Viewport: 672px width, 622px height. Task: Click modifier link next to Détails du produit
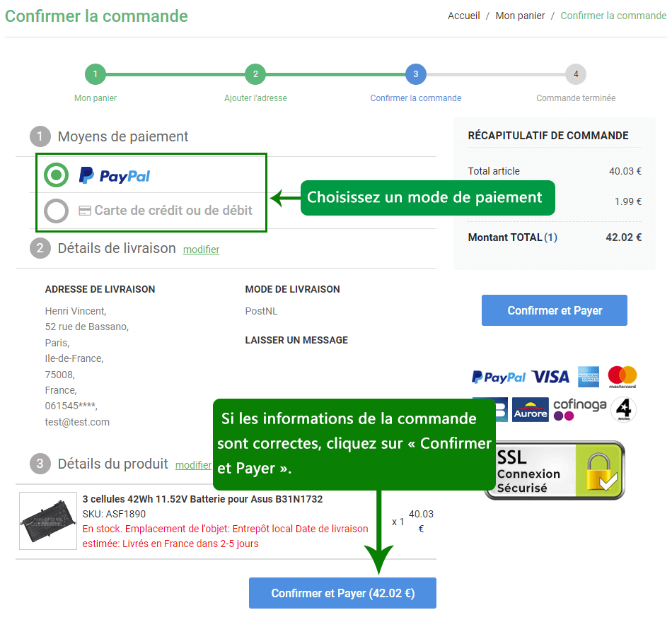193,465
